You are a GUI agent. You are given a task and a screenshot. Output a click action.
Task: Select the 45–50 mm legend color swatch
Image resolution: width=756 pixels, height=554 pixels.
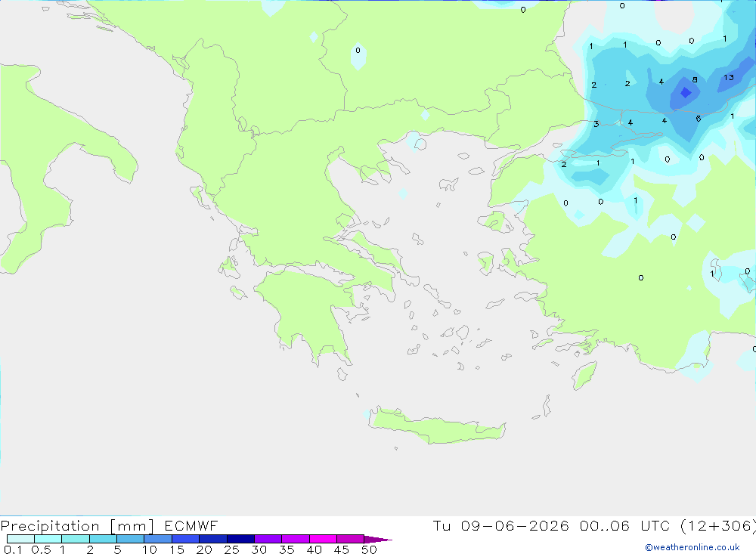pyautogui.click(x=351, y=539)
